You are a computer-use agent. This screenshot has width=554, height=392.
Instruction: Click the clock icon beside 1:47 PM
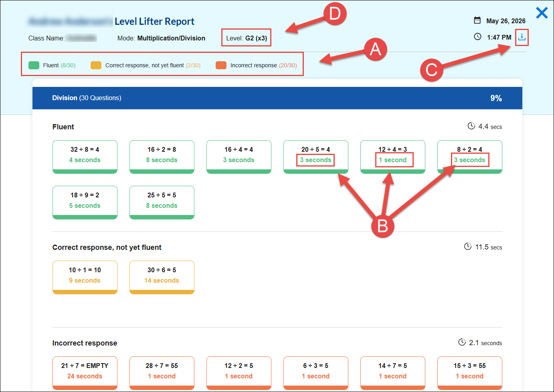pos(477,37)
